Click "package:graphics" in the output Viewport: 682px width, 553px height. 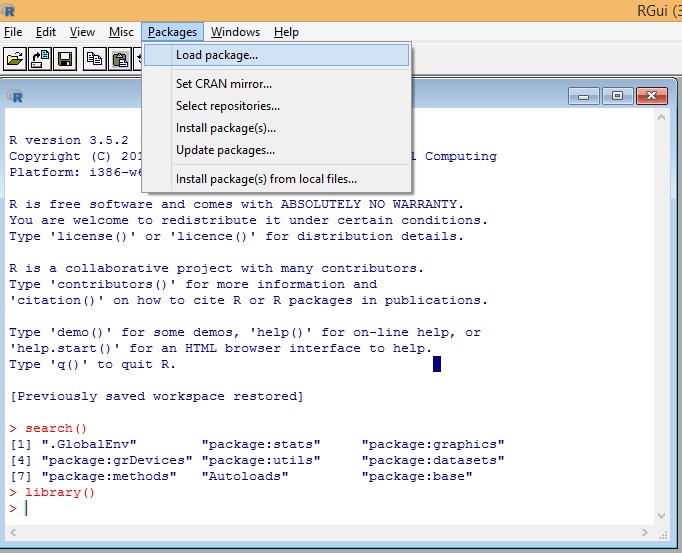coord(433,444)
